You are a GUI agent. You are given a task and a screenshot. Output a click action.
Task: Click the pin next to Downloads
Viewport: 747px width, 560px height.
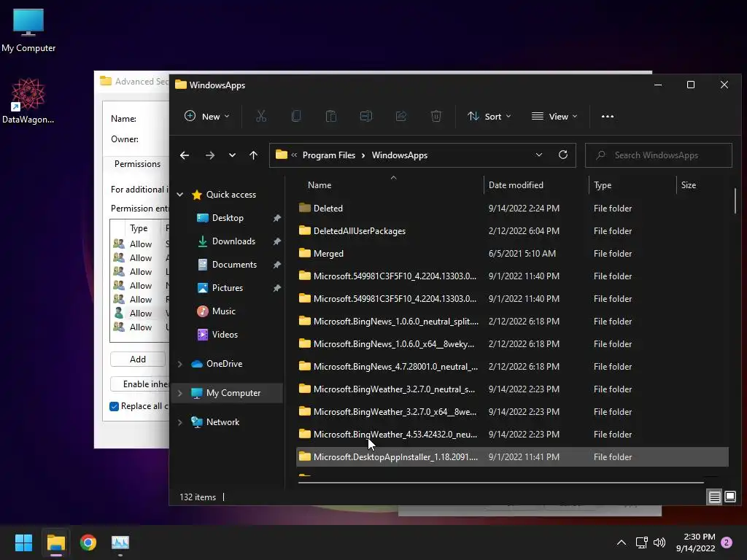click(276, 241)
